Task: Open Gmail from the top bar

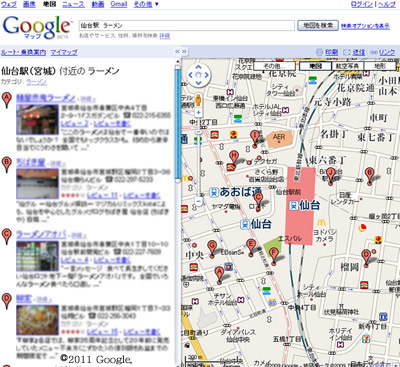Action: [x=119, y=4]
